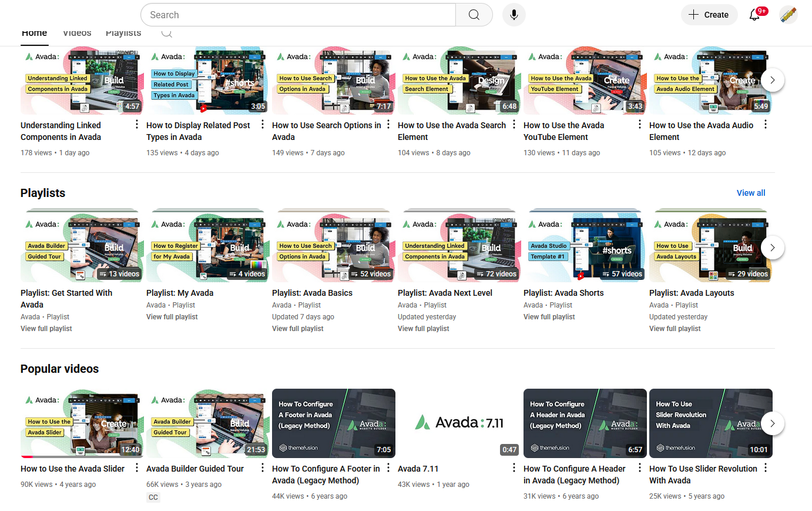Open Display Related Post Types thumbnail

(208, 81)
